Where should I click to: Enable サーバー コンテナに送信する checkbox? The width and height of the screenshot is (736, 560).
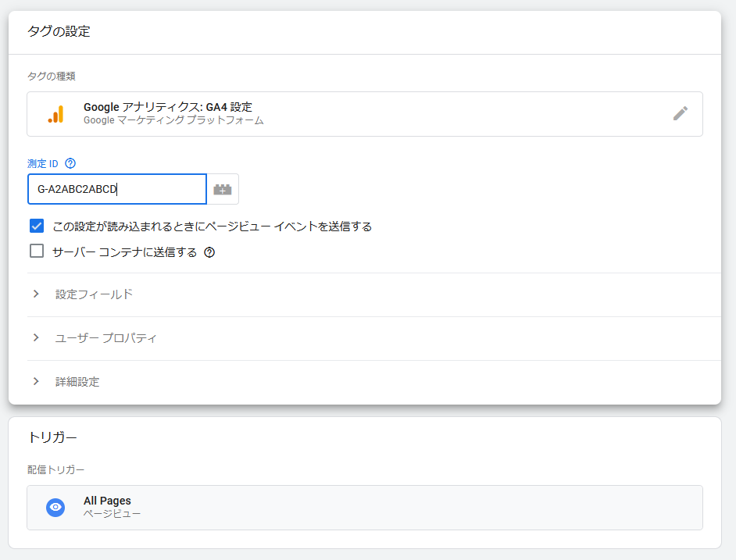[37, 251]
